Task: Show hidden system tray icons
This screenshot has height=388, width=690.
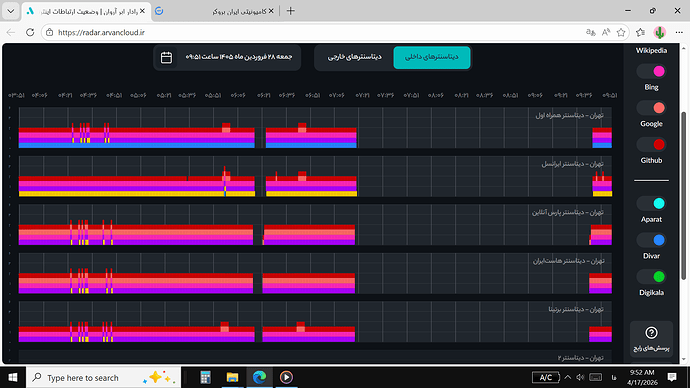Action: [568, 377]
